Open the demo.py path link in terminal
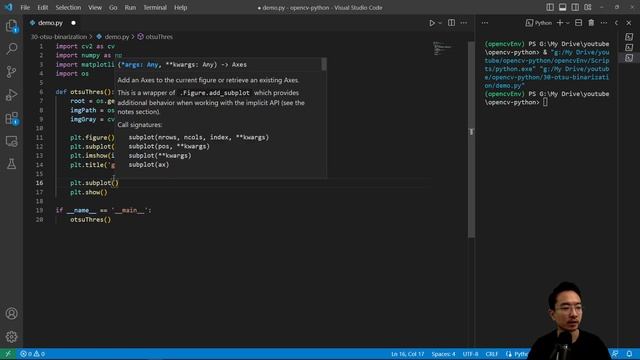 (x=547, y=77)
